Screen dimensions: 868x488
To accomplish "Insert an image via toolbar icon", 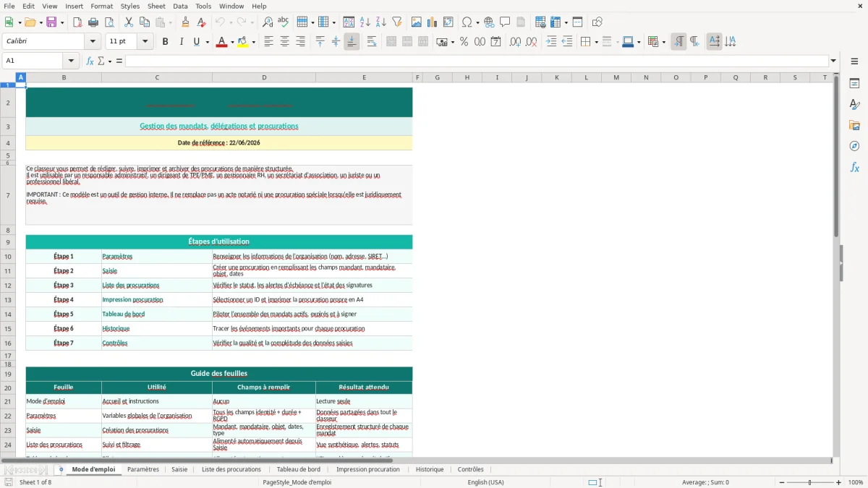I will point(417,22).
